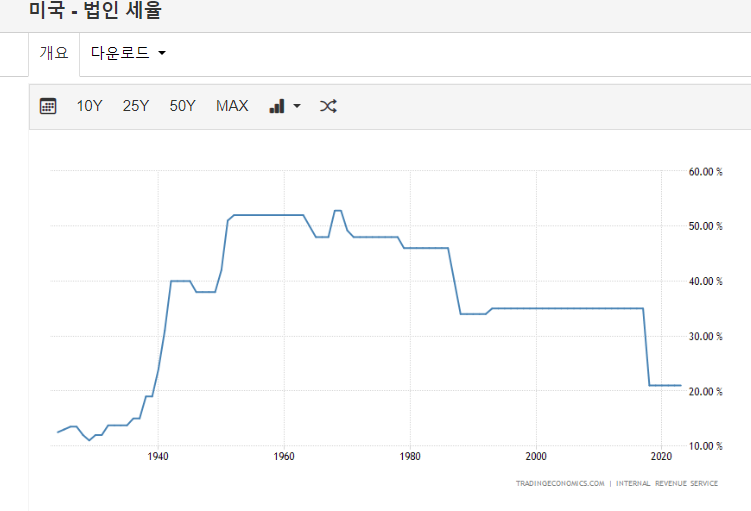Click the 30.00 % axis label
Viewport: 751px width, 511px height.
pyautogui.click(x=705, y=336)
